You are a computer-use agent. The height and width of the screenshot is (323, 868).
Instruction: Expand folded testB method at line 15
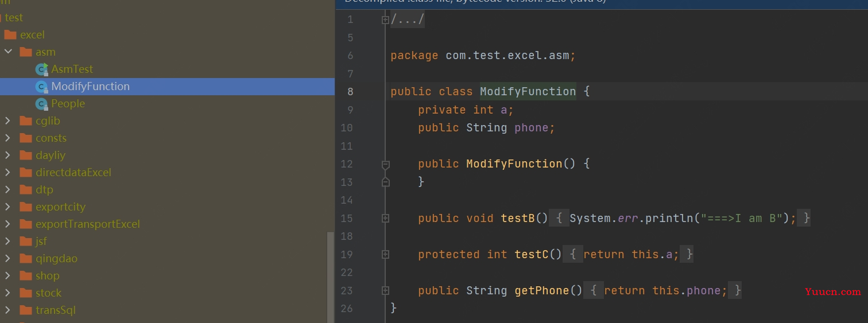coord(385,219)
